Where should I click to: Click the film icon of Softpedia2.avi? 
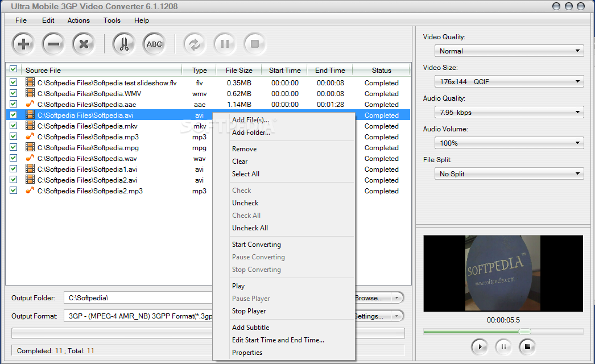[30, 180]
